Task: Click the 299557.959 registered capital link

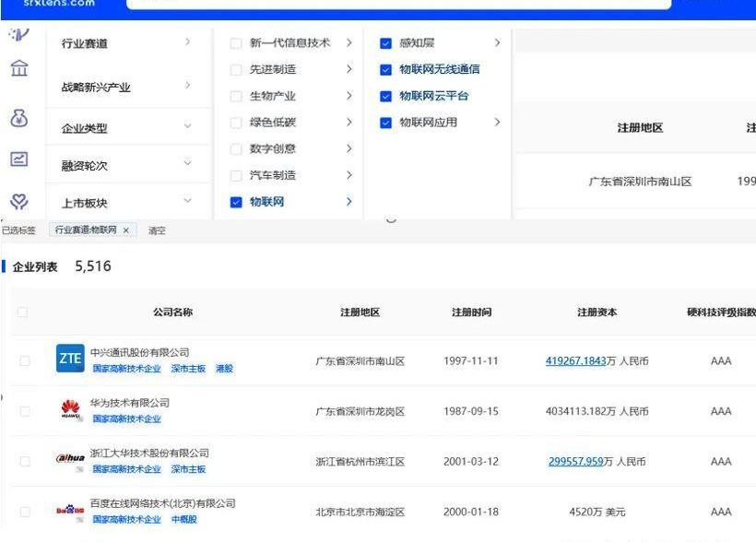Action: click(x=576, y=462)
